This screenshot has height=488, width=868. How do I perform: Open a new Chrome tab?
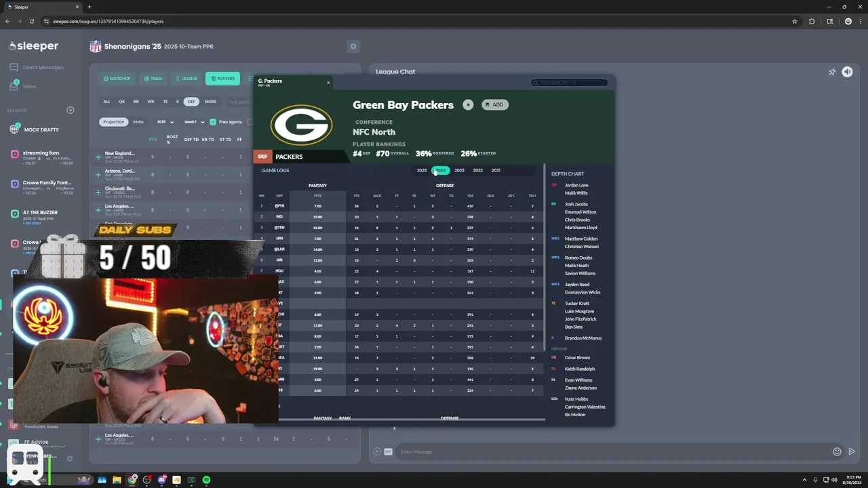[89, 7]
